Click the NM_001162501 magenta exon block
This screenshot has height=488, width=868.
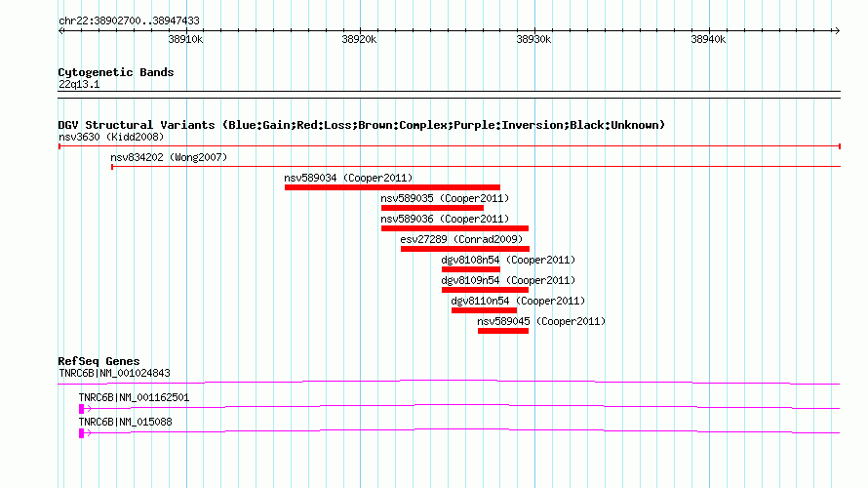pyautogui.click(x=81, y=409)
